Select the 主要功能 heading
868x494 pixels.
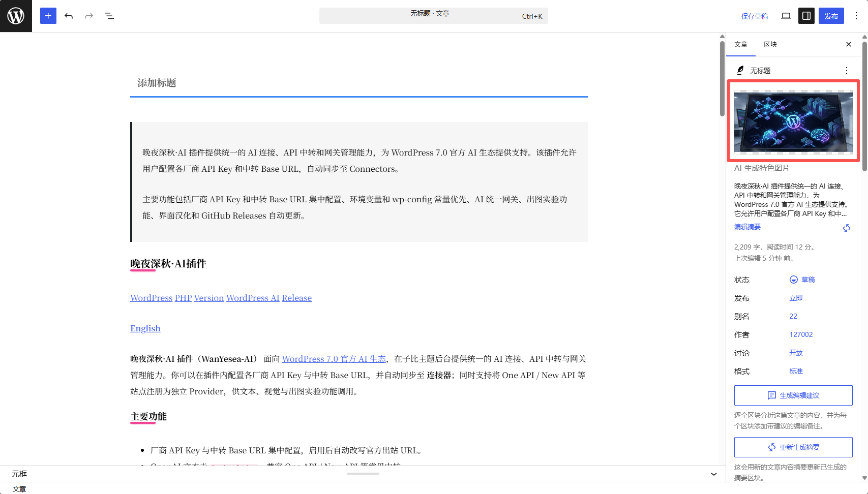coord(148,416)
